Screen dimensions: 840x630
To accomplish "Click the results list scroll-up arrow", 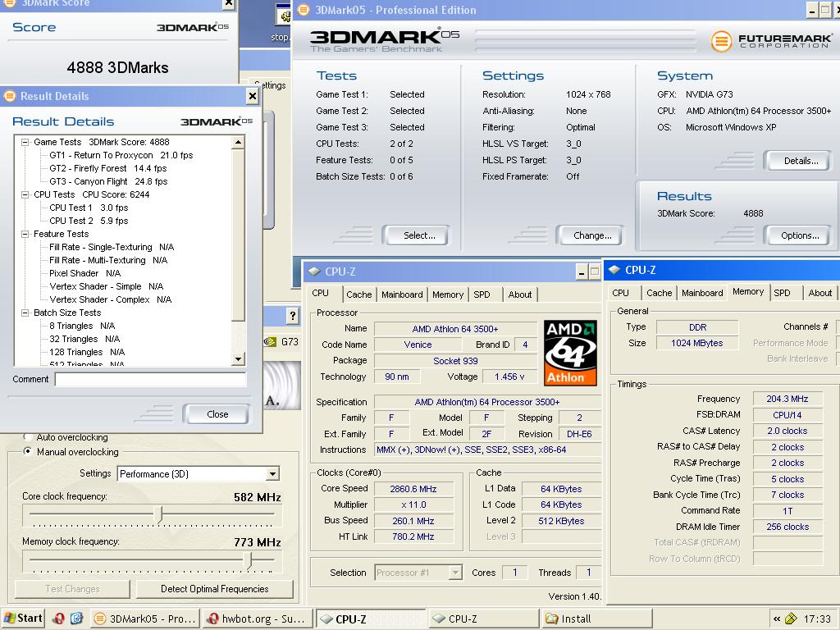I will [x=239, y=143].
